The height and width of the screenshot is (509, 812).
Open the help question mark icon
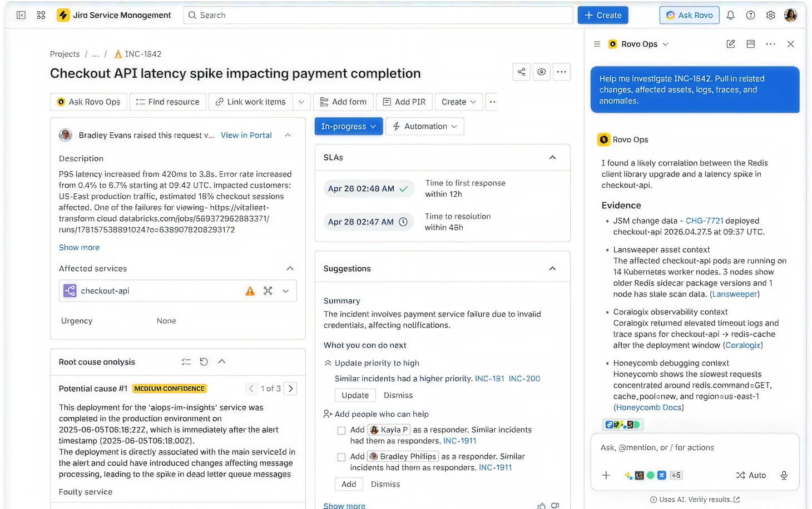tap(751, 15)
